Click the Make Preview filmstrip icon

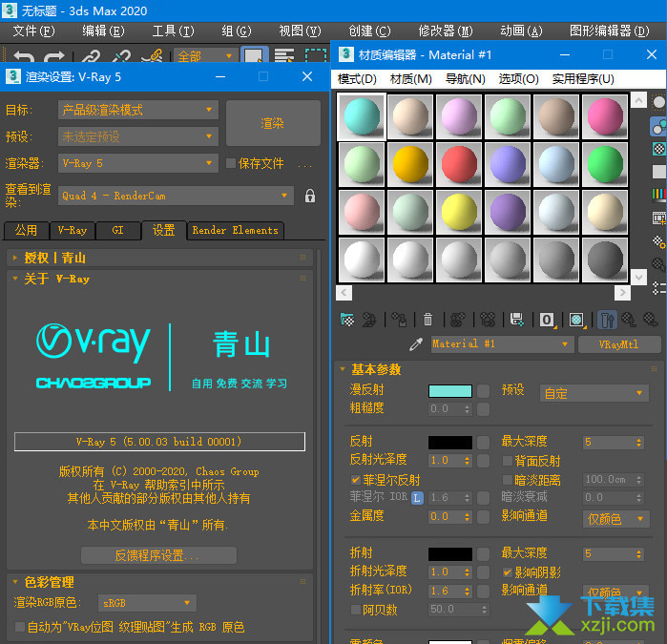tap(658, 218)
